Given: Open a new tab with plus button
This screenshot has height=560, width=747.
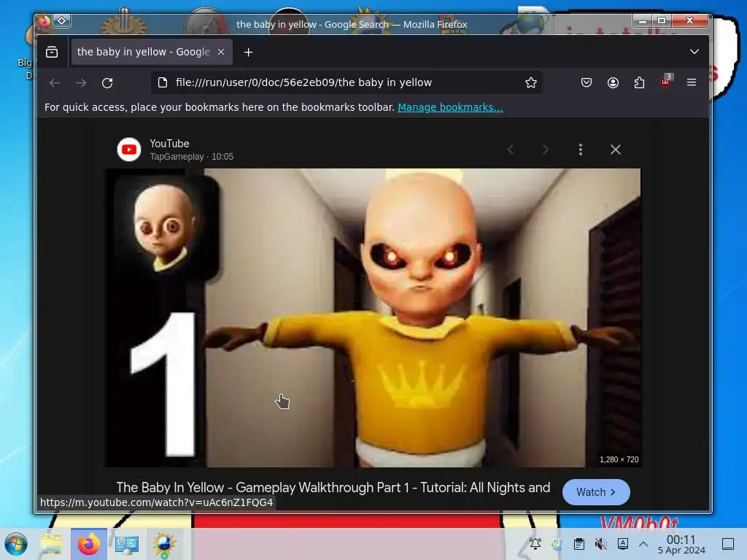Looking at the screenshot, I should [248, 52].
